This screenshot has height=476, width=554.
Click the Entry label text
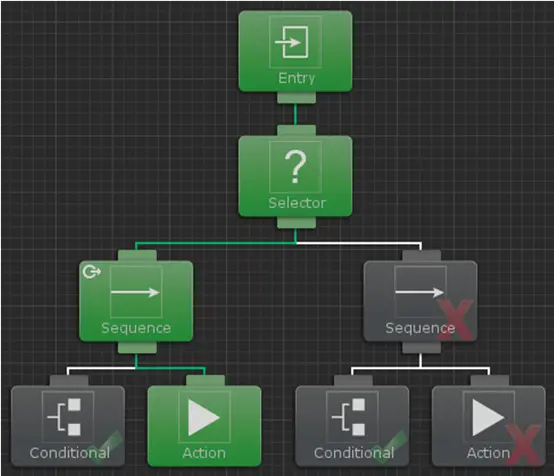click(296, 78)
